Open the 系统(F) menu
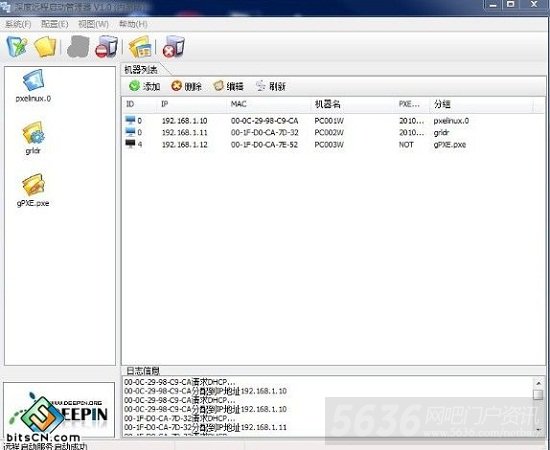 click(x=18, y=24)
